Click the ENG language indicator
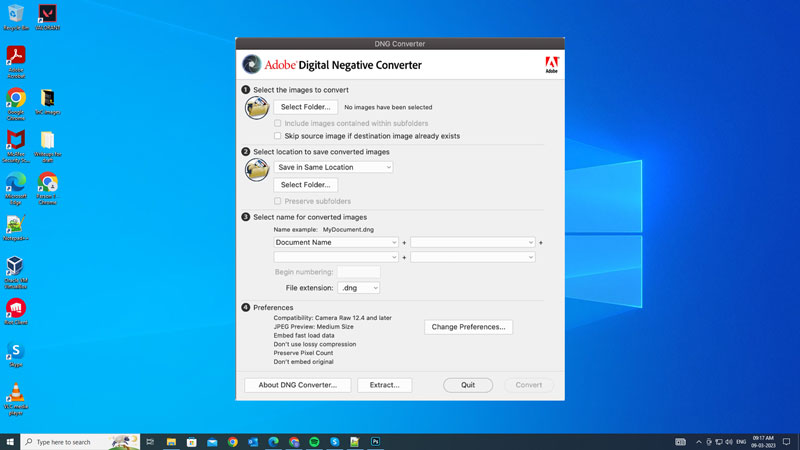The image size is (800, 450). tap(741, 442)
